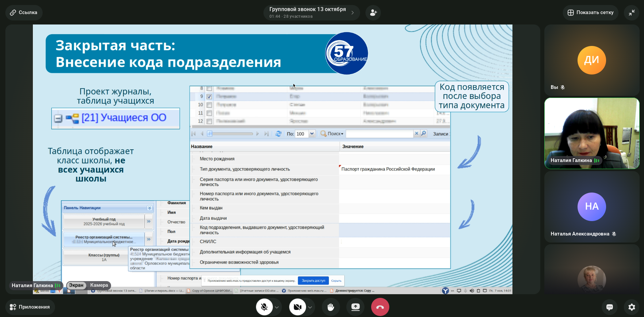Start screen sharing
Viewport: 644px width, 317px height.
tap(355, 307)
